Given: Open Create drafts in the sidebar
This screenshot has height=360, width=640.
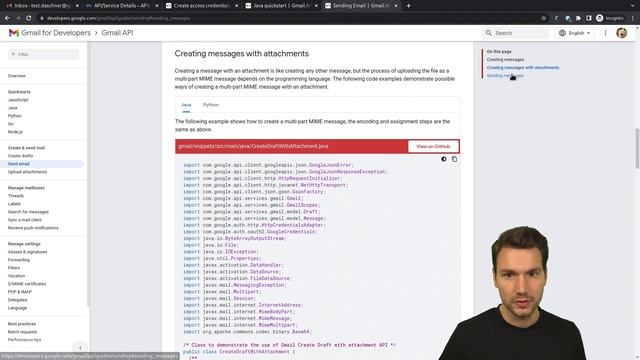Looking at the screenshot, I should pyautogui.click(x=20, y=156).
